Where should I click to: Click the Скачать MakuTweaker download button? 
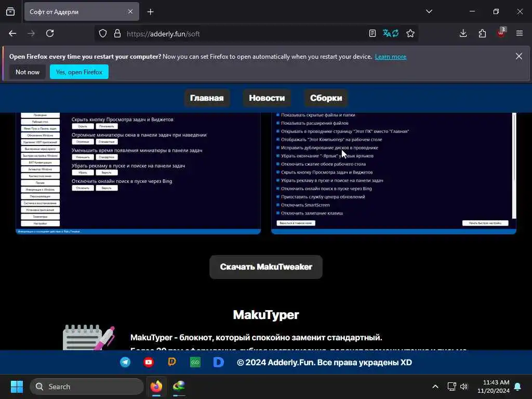[266, 267]
